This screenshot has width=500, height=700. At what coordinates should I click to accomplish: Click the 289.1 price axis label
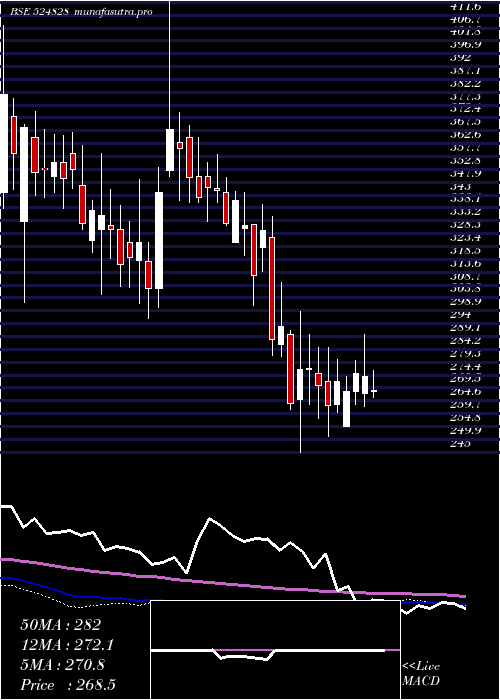pyautogui.click(x=466, y=328)
